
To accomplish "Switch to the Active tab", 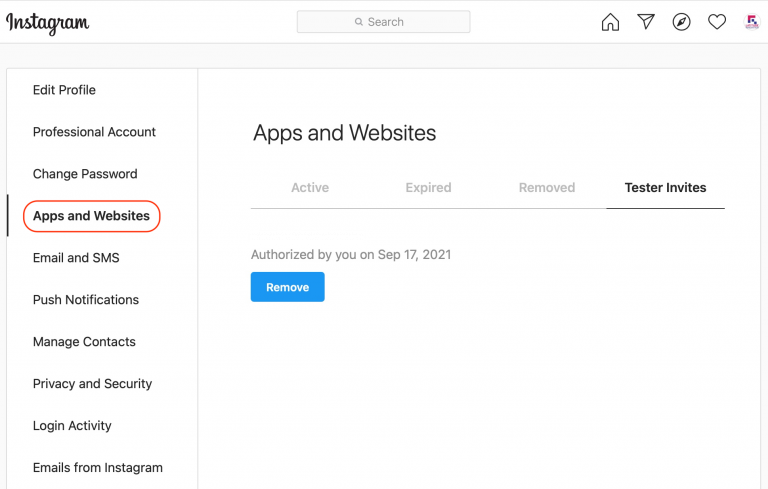I will (310, 188).
